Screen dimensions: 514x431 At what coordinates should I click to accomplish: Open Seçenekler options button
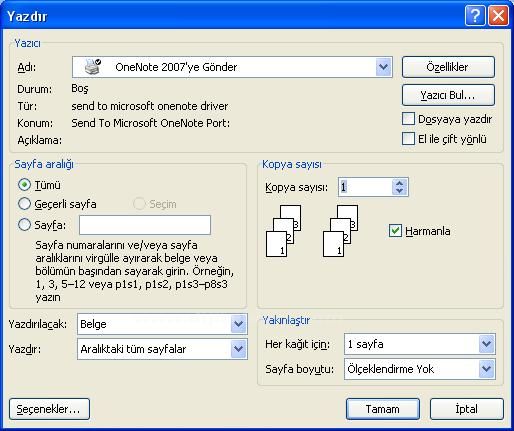pos(49,409)
